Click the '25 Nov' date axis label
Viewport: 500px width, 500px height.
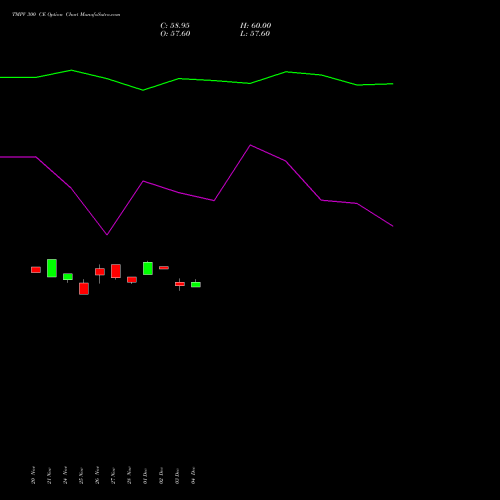coord(81,475)
